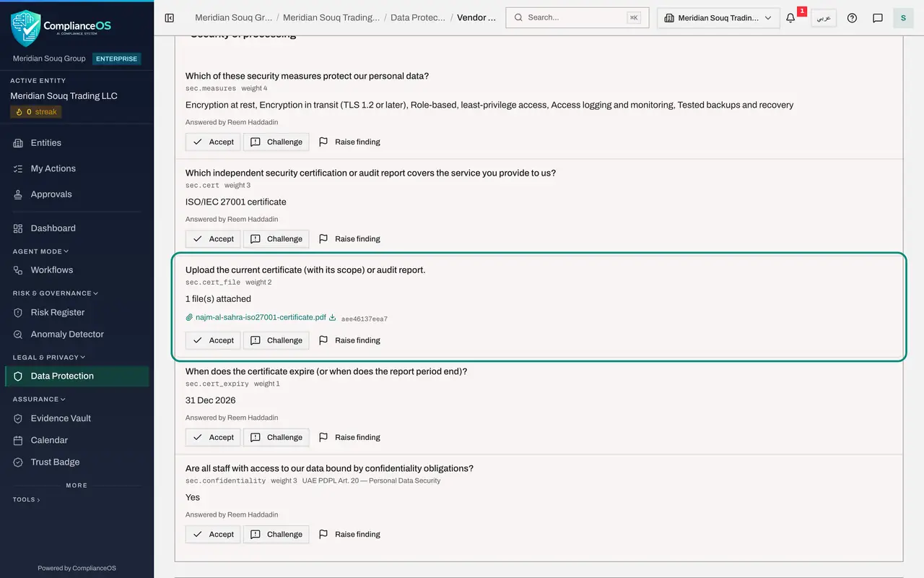
Task: Open najm-al-sahra-iso27001-certificate.pdf link
Action: [261, 317]
